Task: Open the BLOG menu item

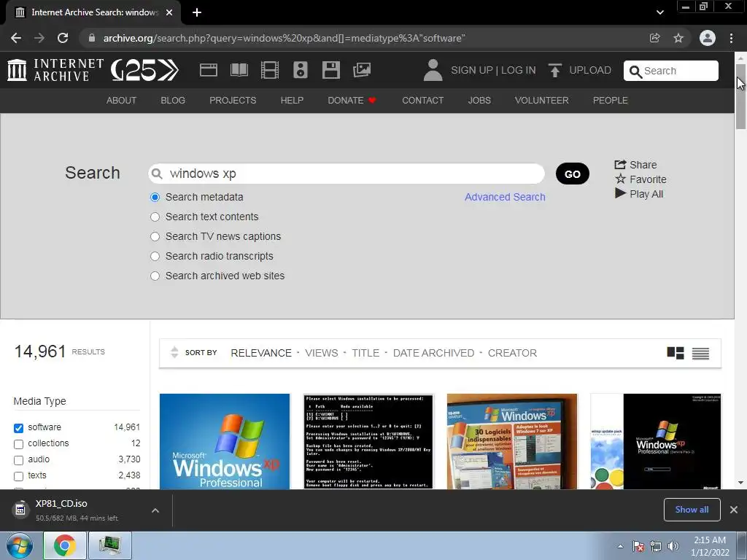Action: click(172, 101)
